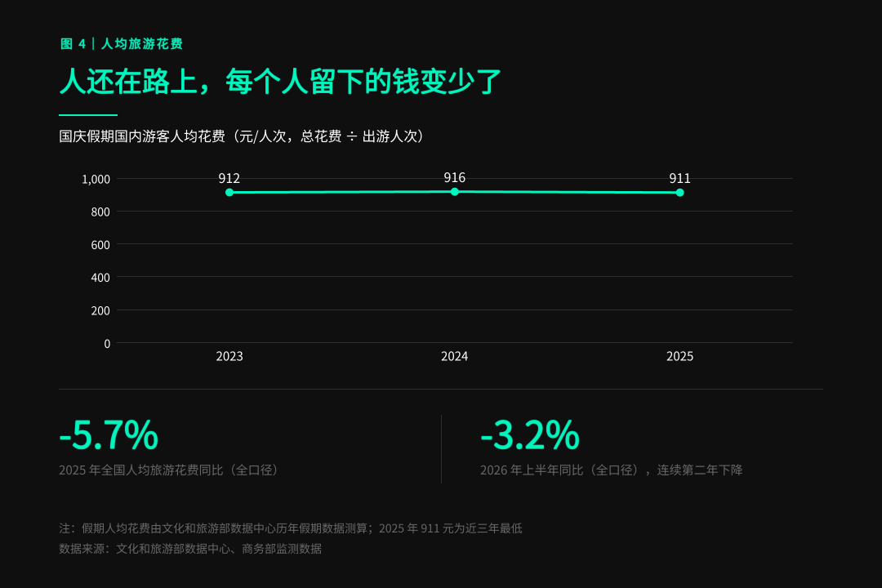This screenshot has width=882, height=588.
Task: Click the caption "2025 年全国人均旅游花费同比(全口径)"
Action: click(171, 470)
